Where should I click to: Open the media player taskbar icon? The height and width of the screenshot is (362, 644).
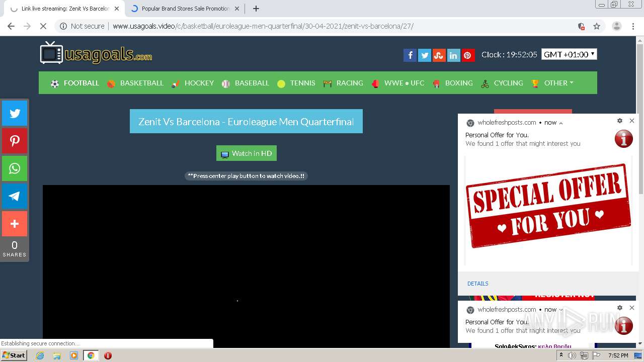point(74,355)
